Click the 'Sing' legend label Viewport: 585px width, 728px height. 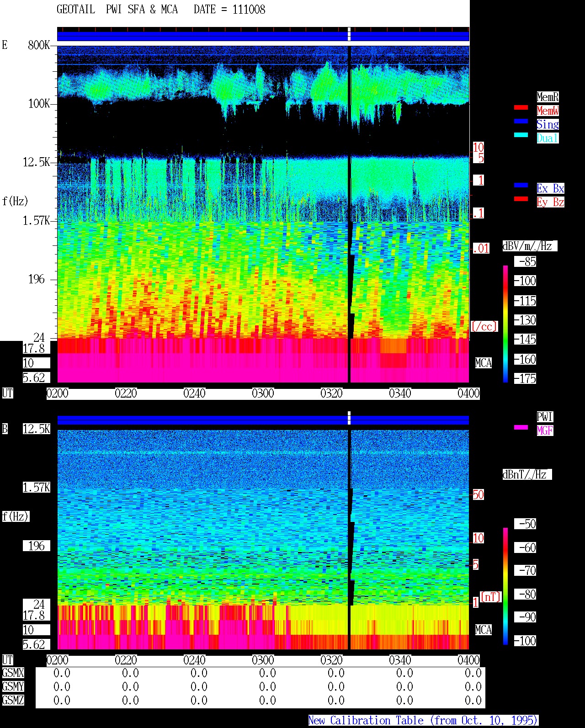(548, 124)
